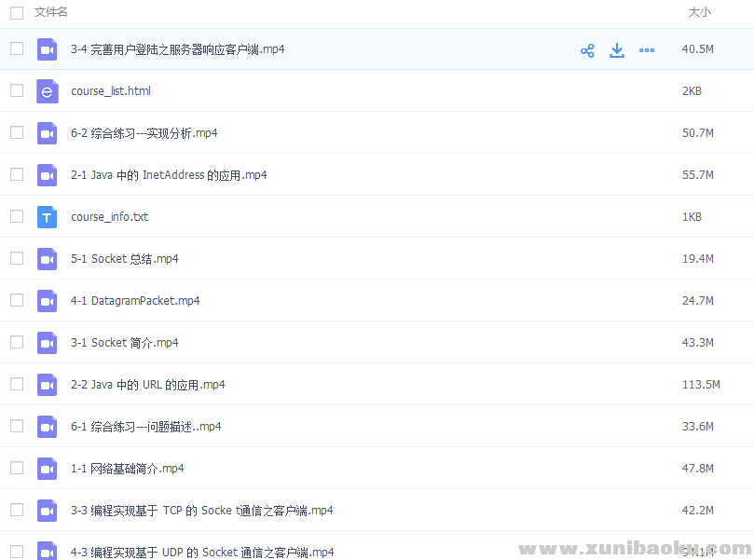Click video icon for 6-2 综合练习 file
This screenshot has height=560, width=754.
47,133
